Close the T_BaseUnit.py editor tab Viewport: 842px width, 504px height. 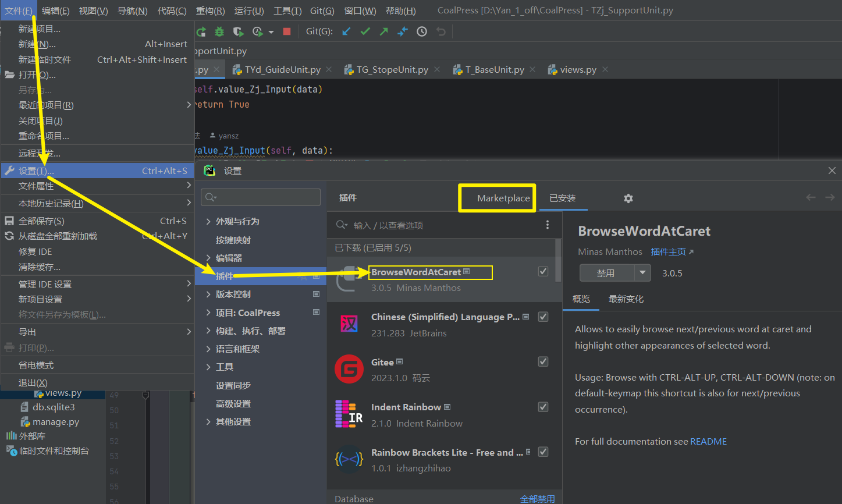532,69
